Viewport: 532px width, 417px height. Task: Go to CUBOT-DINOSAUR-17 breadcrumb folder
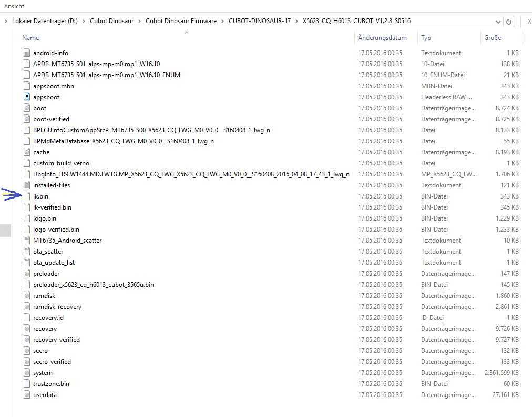pyautogui.click(x=260, y=21)
